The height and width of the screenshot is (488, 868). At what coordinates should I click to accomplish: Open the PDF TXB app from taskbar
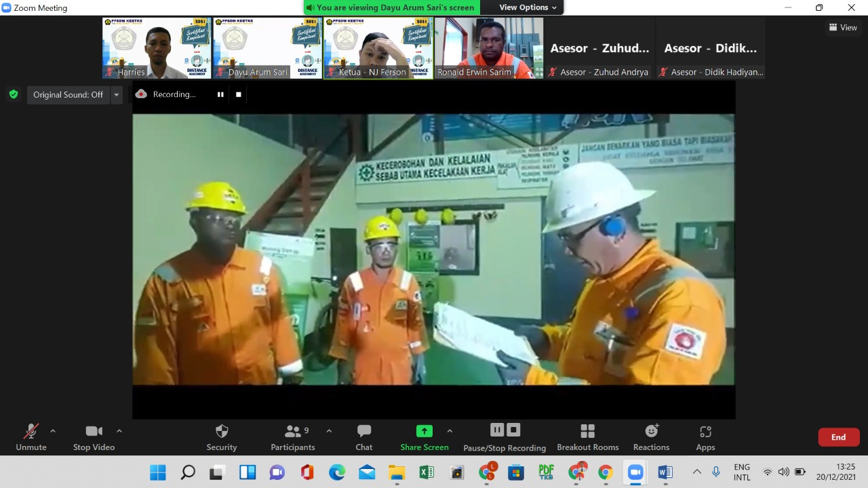click(x=546, y=472)
